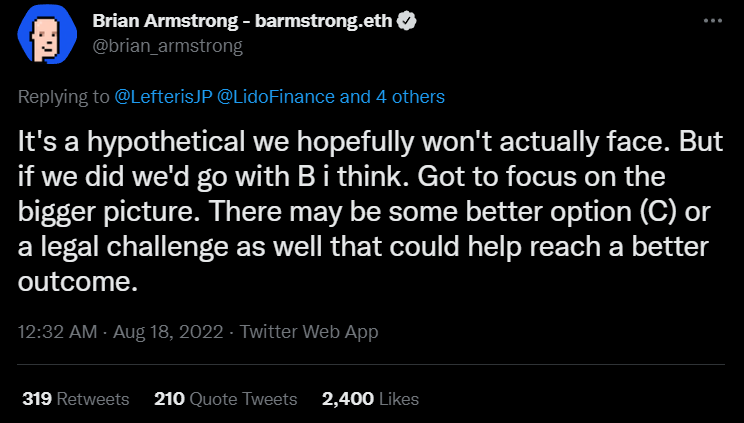View the 210 Quote Tweets
Image resolution: width=744 pixels, height=423 pixels.
click(226, 398)
